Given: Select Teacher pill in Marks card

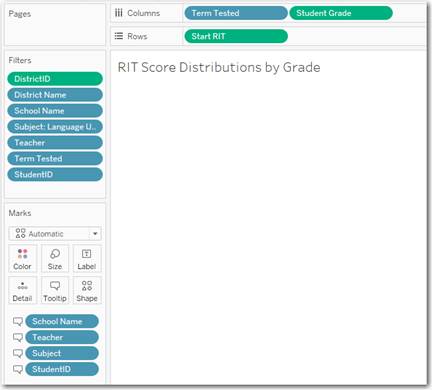Looking at the screenshot, I should pyautogui.click(x=62, y=337).
